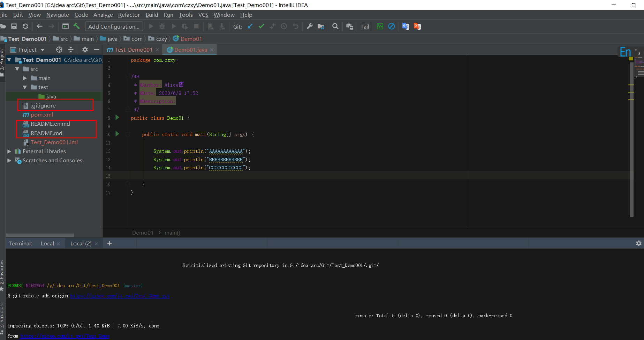This screenshot has height=340, width=644.
Task: Click the Git Update Project blue arrow
Action: click(x=250, y=26)
